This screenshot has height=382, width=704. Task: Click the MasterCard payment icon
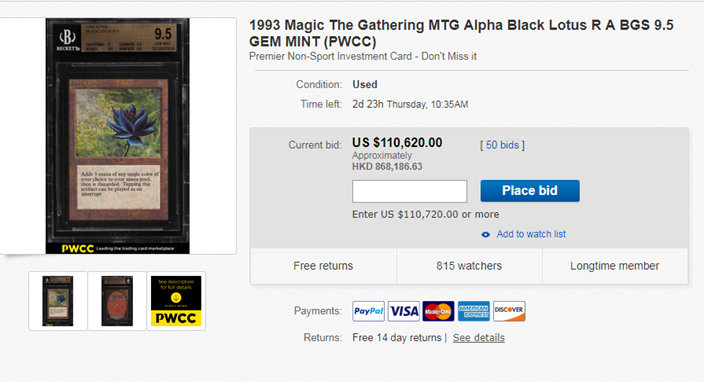(438, 311)
